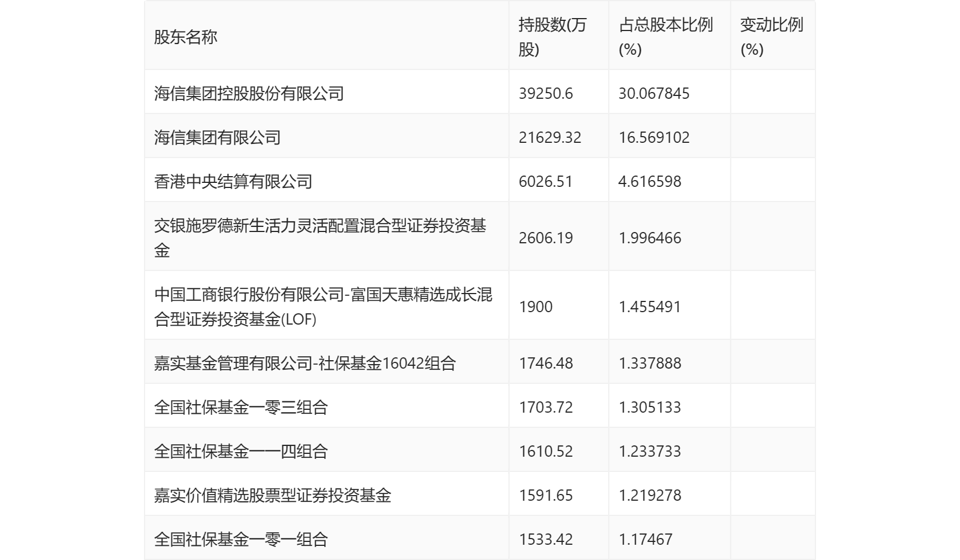The image size is (960, 560).
Task: Select the value 21629.32
Action: [550, 137]
